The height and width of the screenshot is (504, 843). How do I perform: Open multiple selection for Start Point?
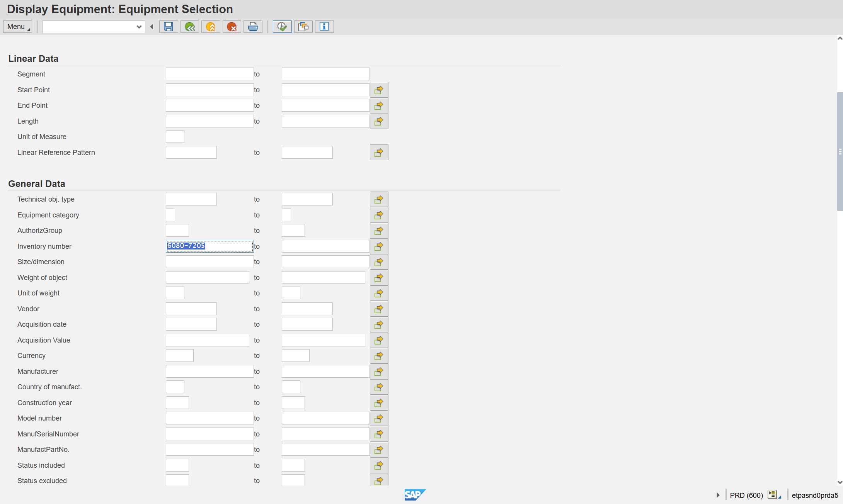[x=379, y=90]
